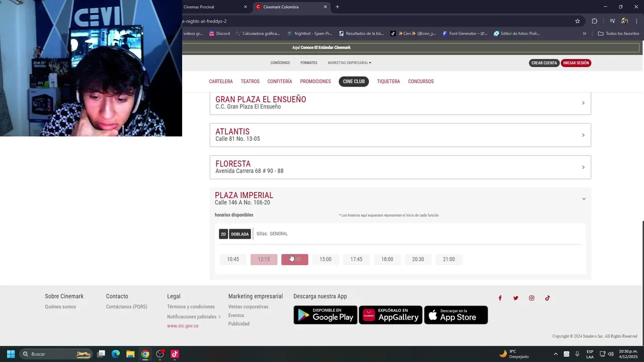This screenshot has height=362, width=644.
Task: Open File Explorer from the taskbar
Action: pyautogui.click(x=130, y=354)
